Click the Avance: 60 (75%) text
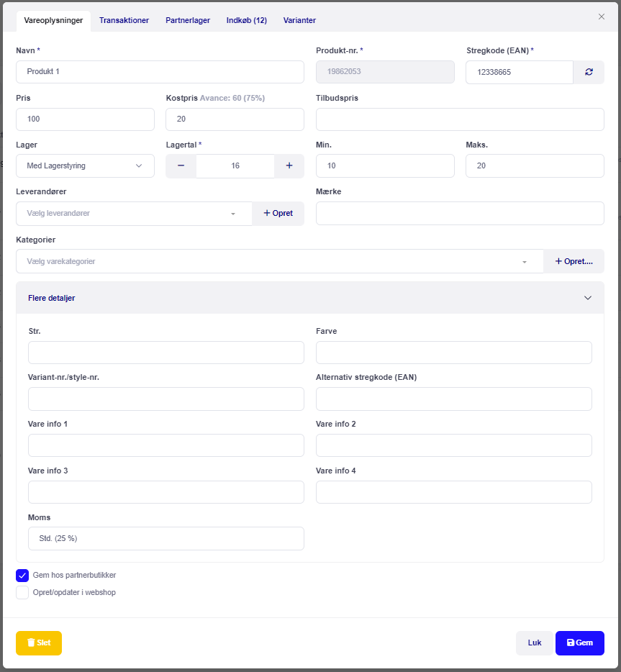This screenshot has height=672, width=621. (232, 98)
